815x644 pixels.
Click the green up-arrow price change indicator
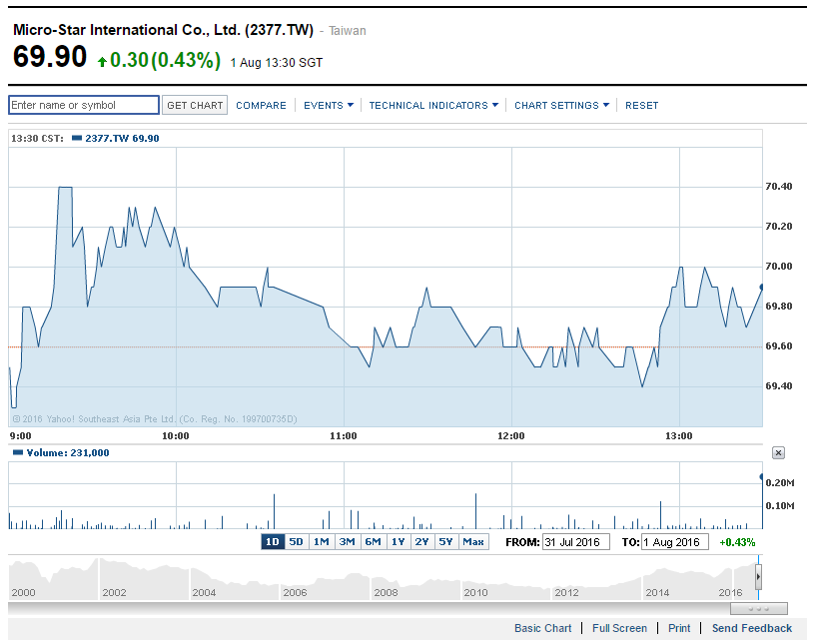[103, 62]
